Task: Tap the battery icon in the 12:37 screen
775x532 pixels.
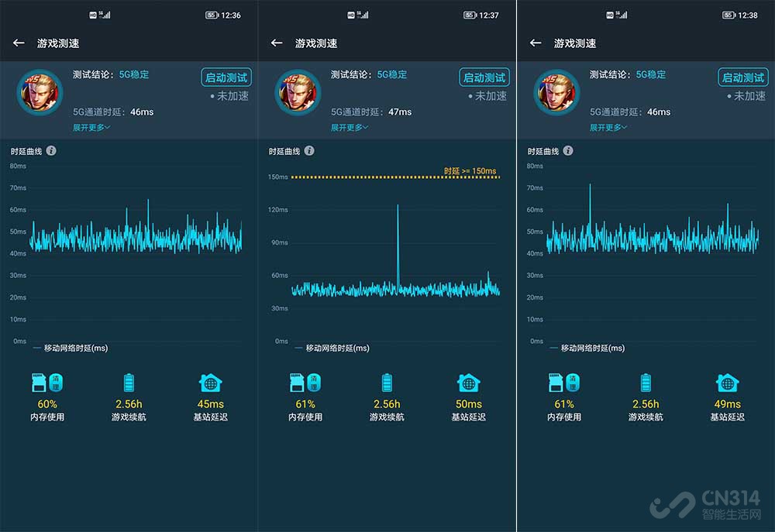Action: 387,383
